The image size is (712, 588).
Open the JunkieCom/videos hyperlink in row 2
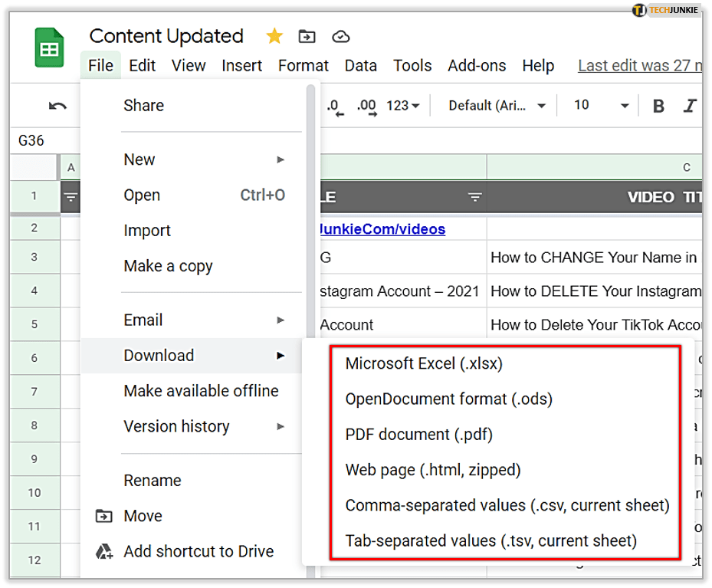click(382, 229)
